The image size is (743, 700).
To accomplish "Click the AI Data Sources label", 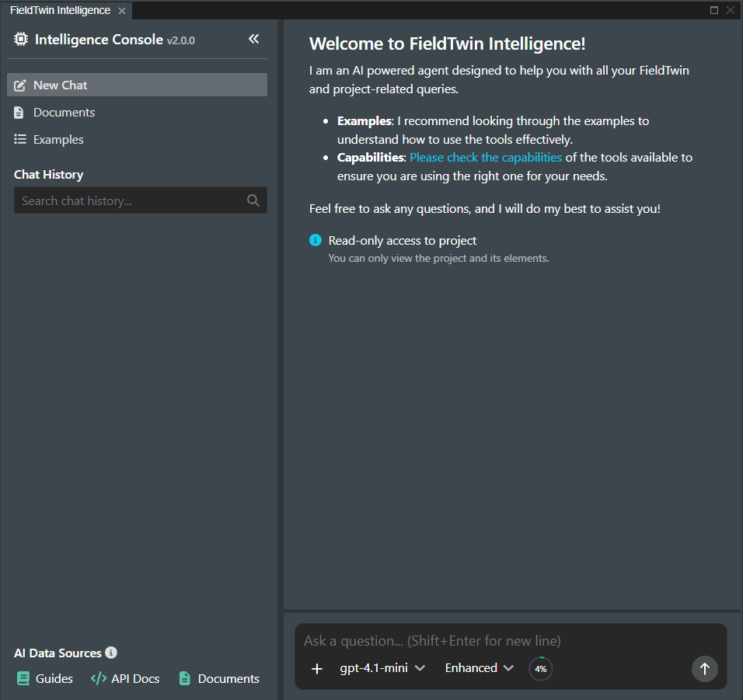I will click(58, 653).
